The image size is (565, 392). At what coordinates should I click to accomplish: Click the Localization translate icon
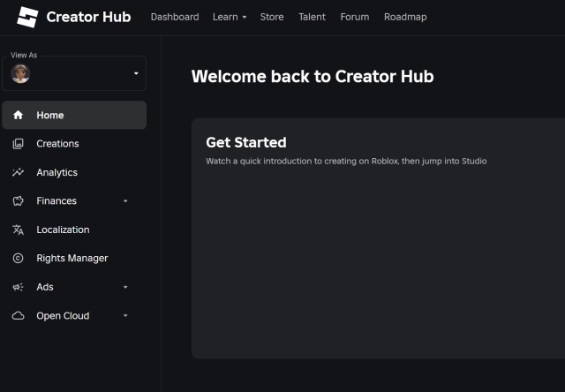pyautogui.click(x=18, y=230)
